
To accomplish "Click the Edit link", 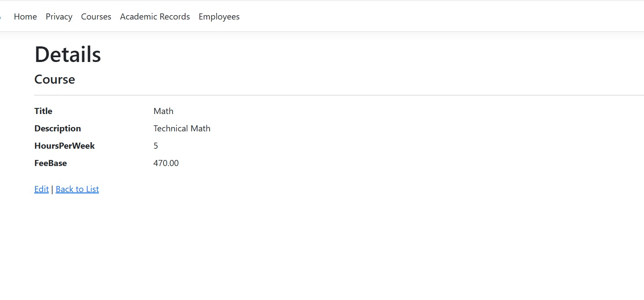I will tap(42, 189).
